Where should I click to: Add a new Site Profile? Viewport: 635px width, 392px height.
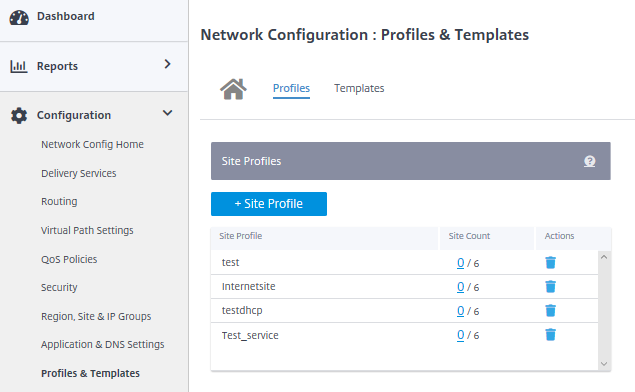(269, 204)
